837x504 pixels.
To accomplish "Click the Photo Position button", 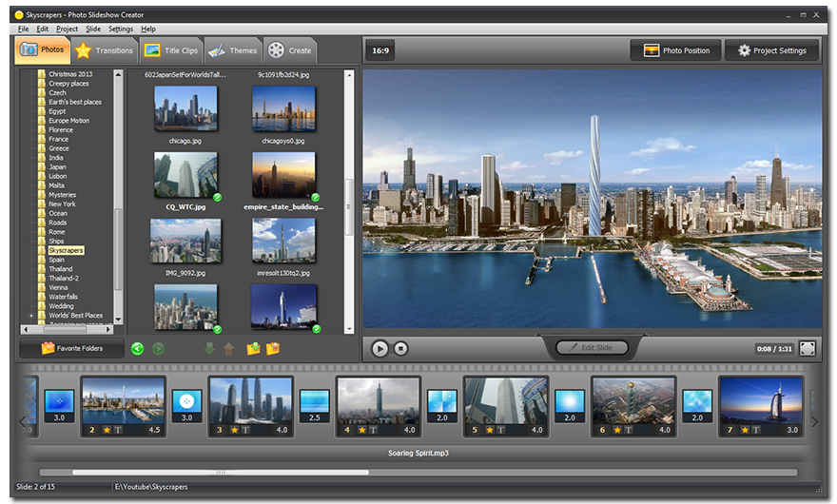I will point(676,50).
